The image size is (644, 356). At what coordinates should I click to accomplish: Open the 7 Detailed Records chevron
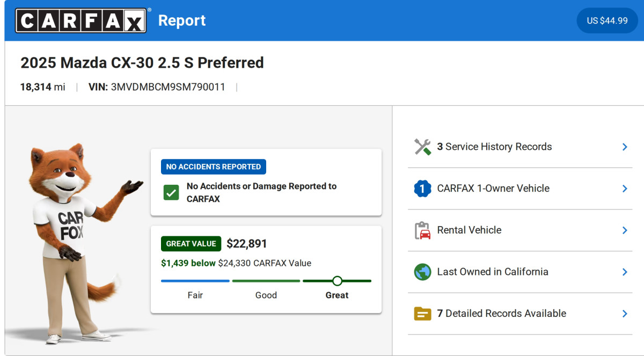pos(624,314)
